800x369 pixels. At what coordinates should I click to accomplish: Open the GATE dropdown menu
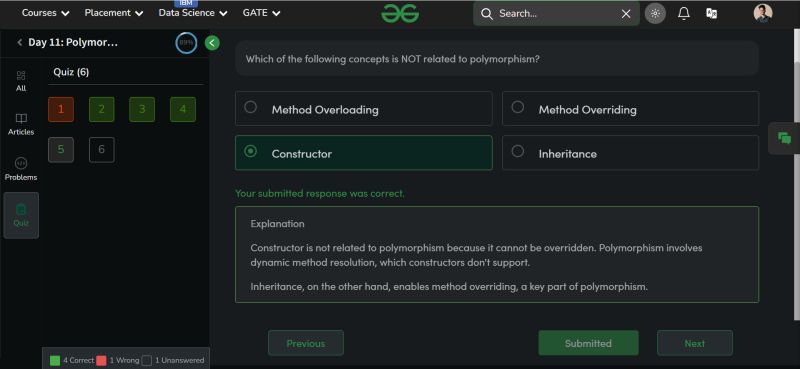pyautogui.click(x=261, y=13)
